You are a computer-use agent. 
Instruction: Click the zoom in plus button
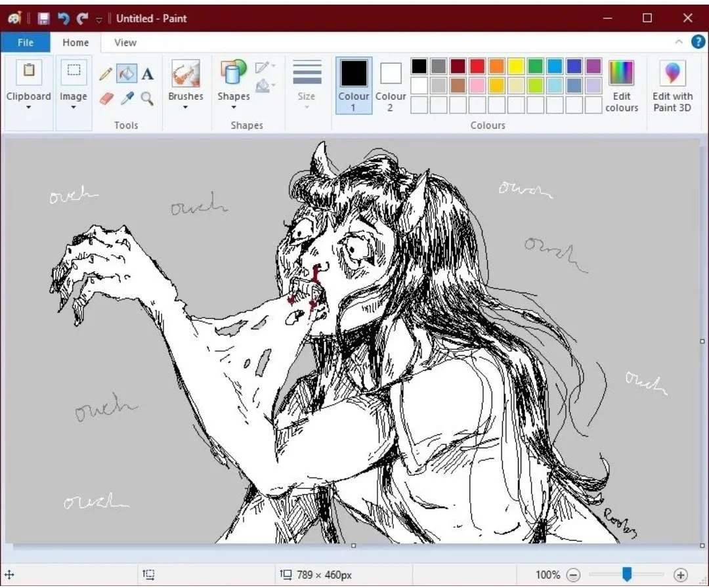680,575
